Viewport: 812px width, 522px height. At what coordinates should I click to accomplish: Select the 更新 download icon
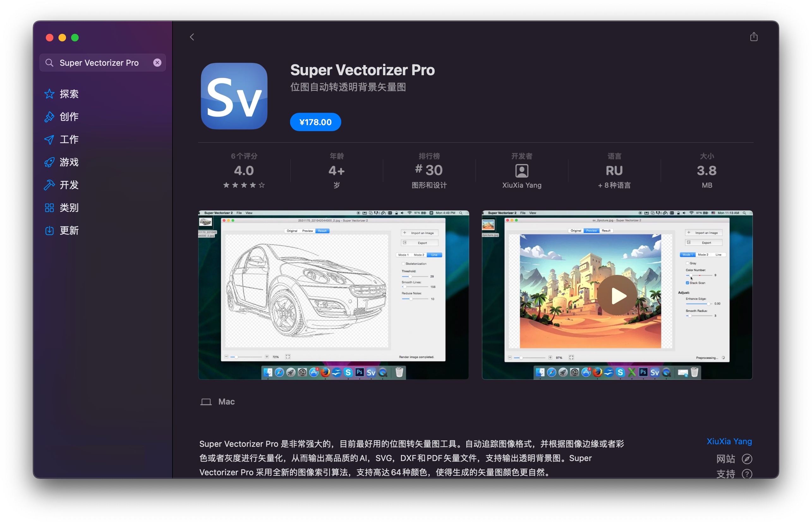[x=50, y=230]
